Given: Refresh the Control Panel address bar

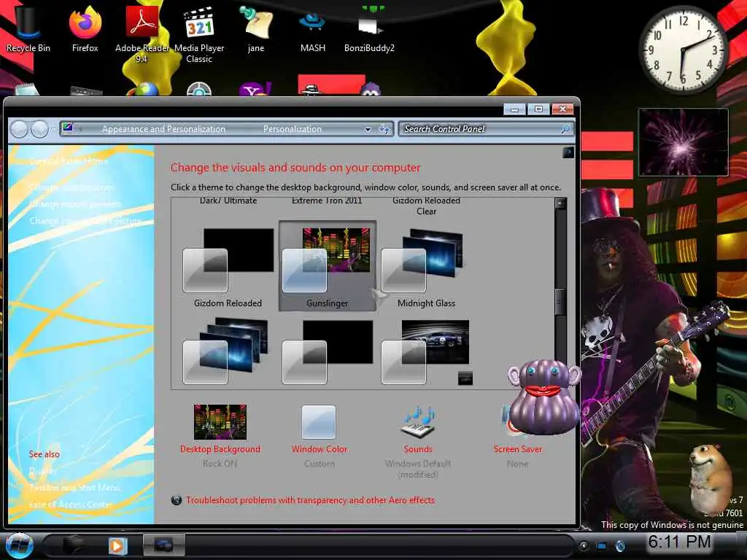Looking at the screenshot, I should 384,129.
